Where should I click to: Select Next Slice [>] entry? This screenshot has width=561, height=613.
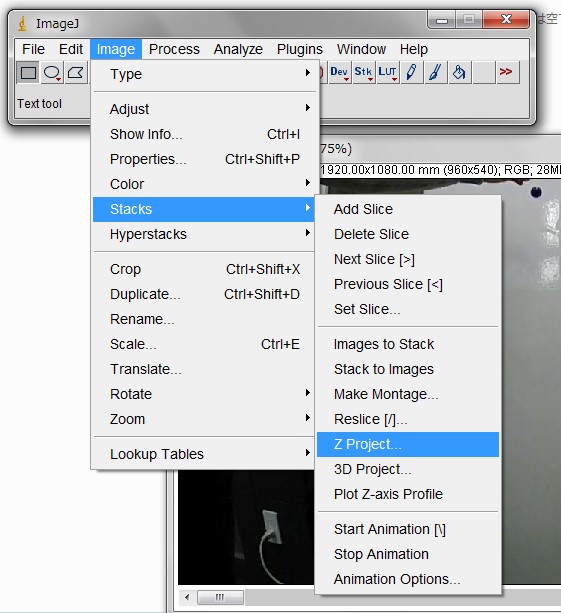coord(408,259)
